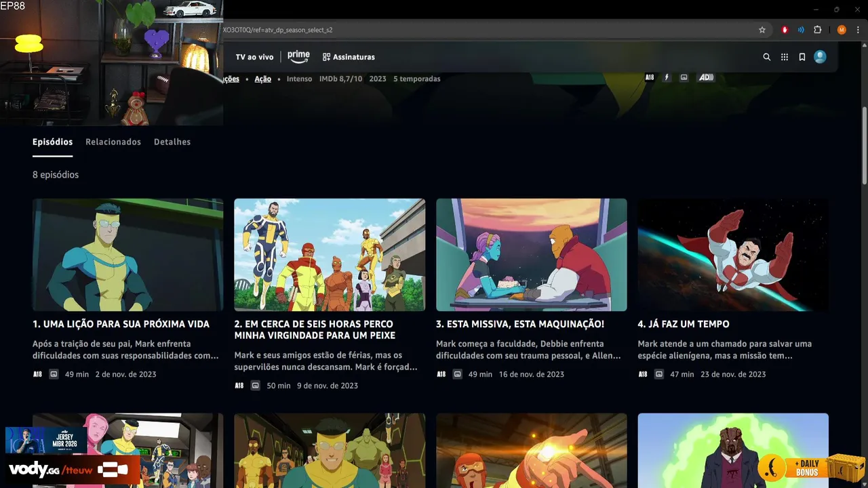Click the subtitles badge beside flashing lights
Viewport: 868px width, 488px height.
[x=684, y=77]
